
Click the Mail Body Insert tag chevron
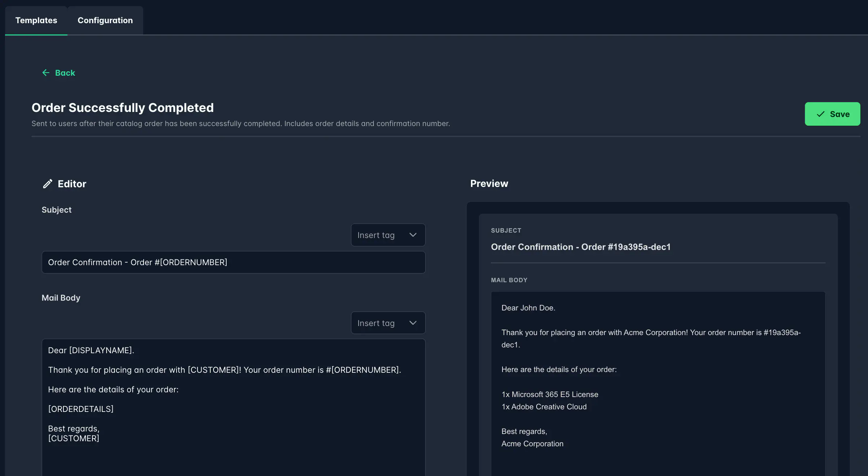pos(413,323)
